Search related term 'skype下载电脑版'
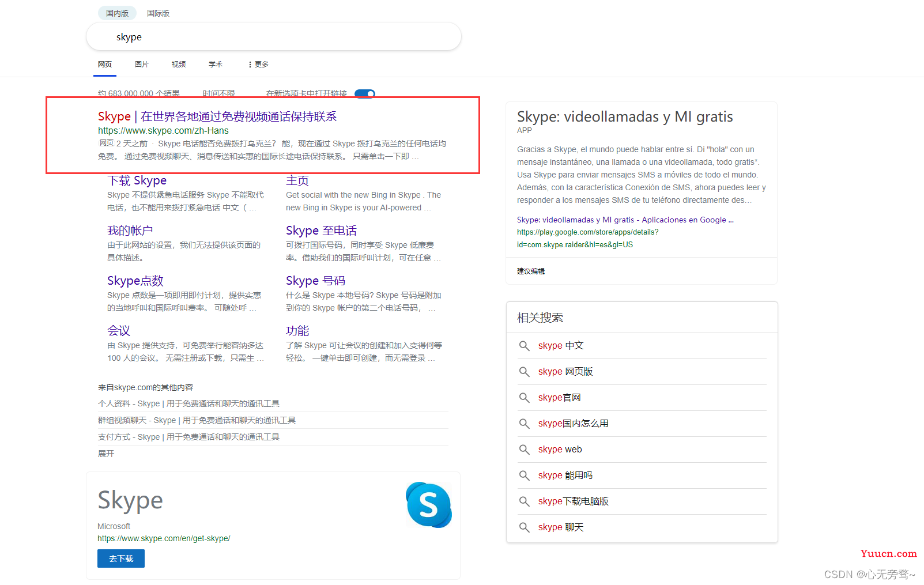Screen dimensions: 924x585 coord(574,501)
